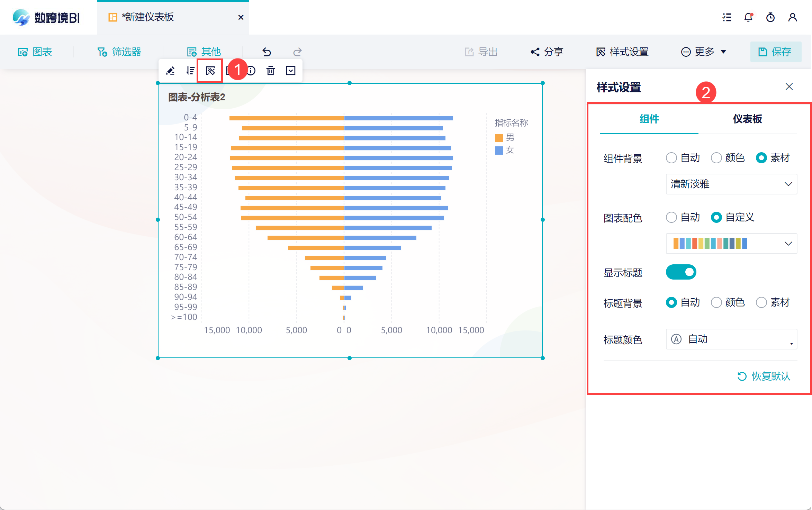
Task: Select 自动 radio for 图表配色
Action: click(x=671, y=217)
